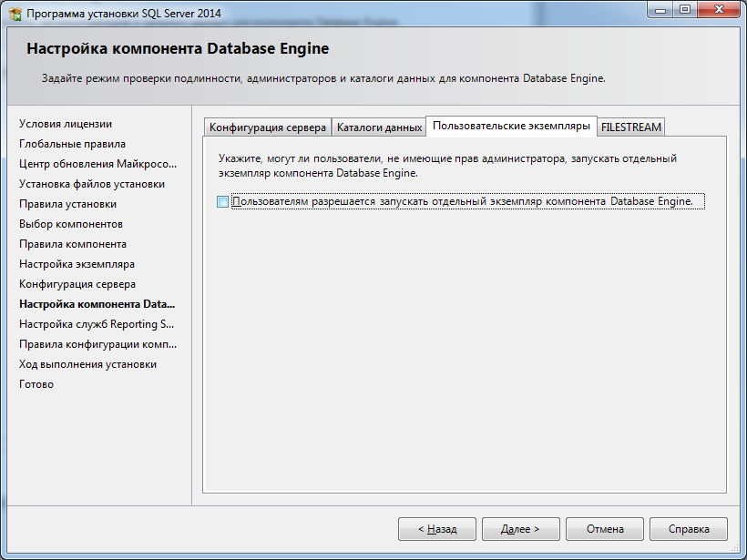Go back with the Назад button

437,529
